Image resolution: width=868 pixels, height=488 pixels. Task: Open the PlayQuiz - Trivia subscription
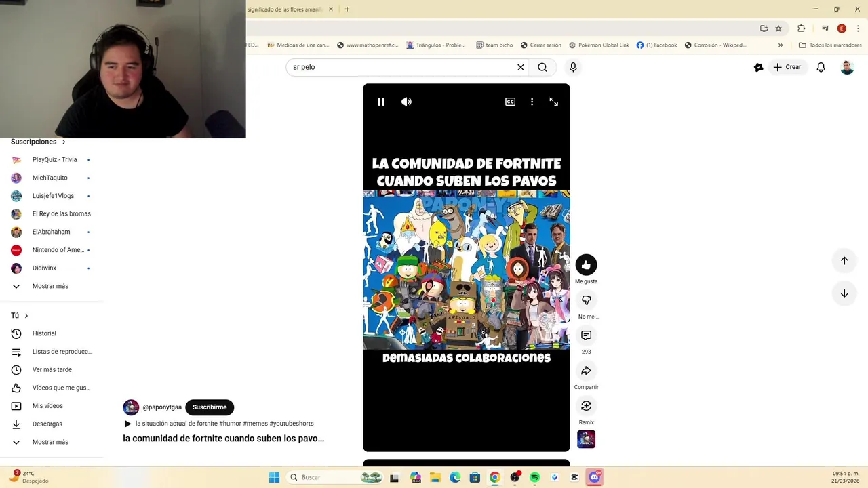[x=51, y=159]
